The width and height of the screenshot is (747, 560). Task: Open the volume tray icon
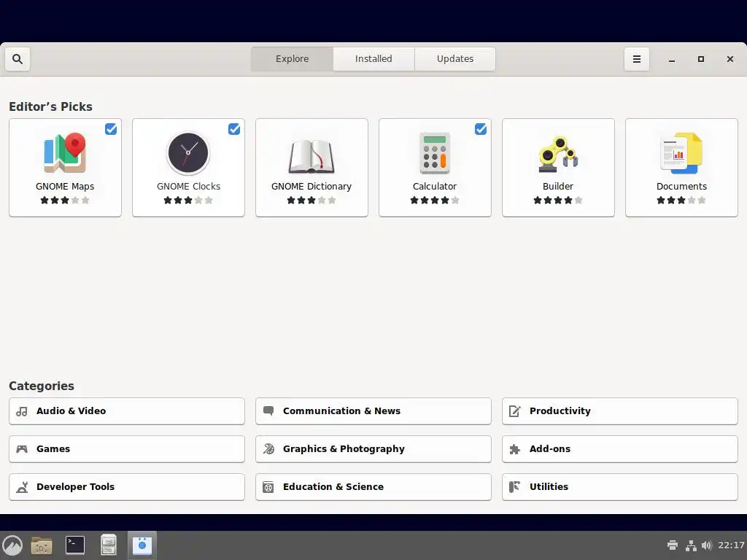click(706, 545)
